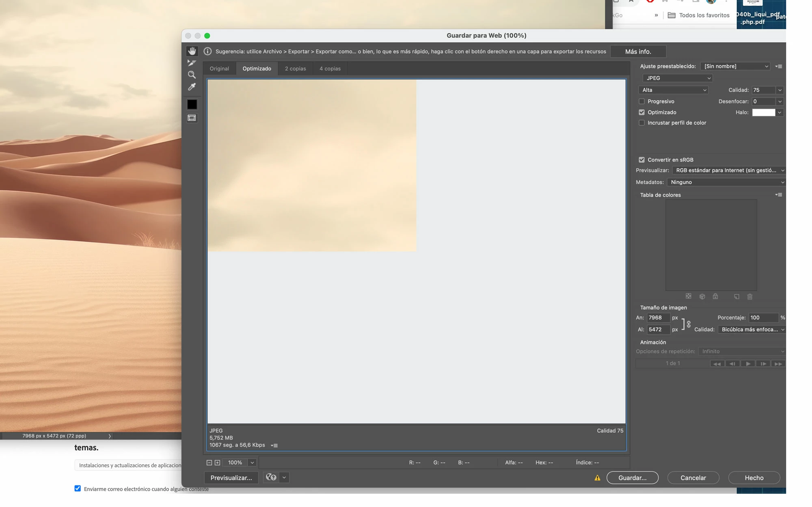
Task: Select the Zoom tool
Action: pyautogui.click(x=192, y=75)
